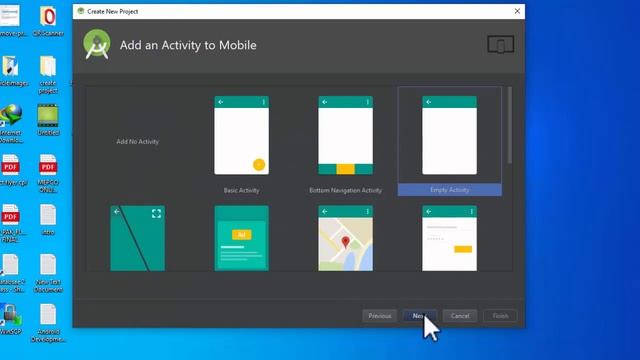Viewport: 640px width, 360px height.
Task: Open the MEPCO PDF file on desktop
Action: tap(48, 173)
